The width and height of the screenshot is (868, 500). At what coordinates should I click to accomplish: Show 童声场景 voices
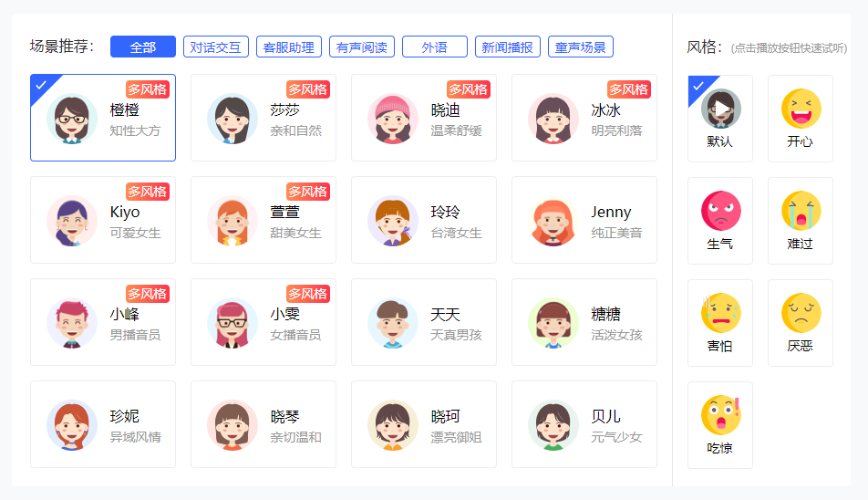coord(581,47)
